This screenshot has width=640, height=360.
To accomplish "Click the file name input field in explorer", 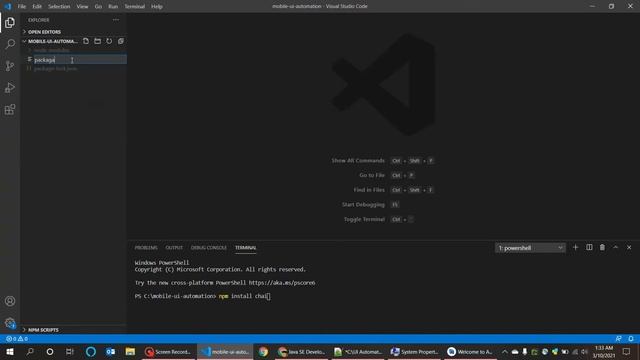I will (x=80, y=60).
